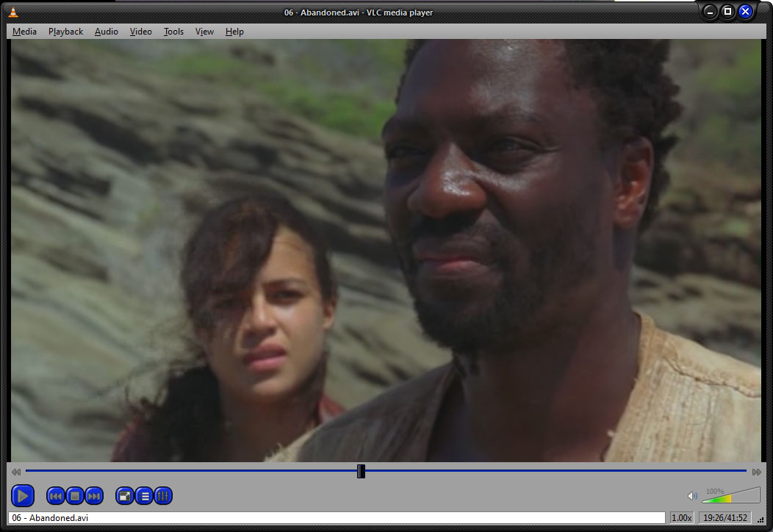Image resolution: width=773 pixels, height=532 pixels.
Task: Open the View menu
Action: pos(204,32)
